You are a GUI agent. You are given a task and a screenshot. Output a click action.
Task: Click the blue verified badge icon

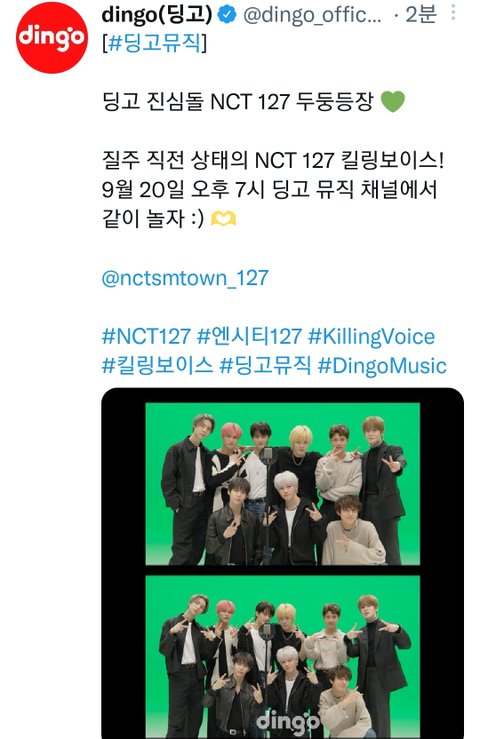pos(227,15)
